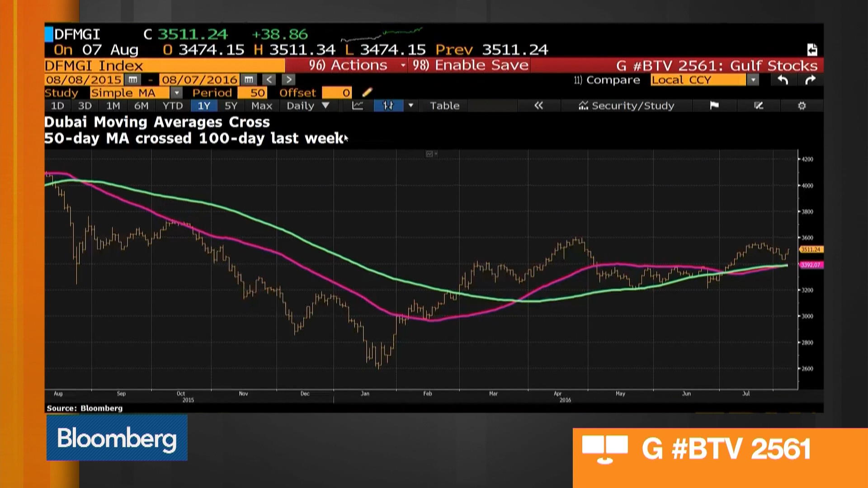Go to next date range arrow
868x488 pixels.
point(288,80)
